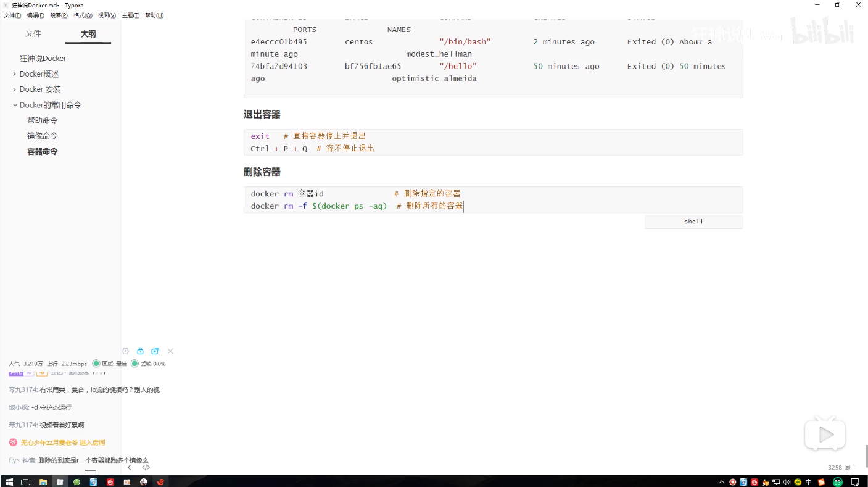The height and width of the screenshot is (487, 868).
Task: Jump to 镜像命令 in the outline
Action: 43,136
